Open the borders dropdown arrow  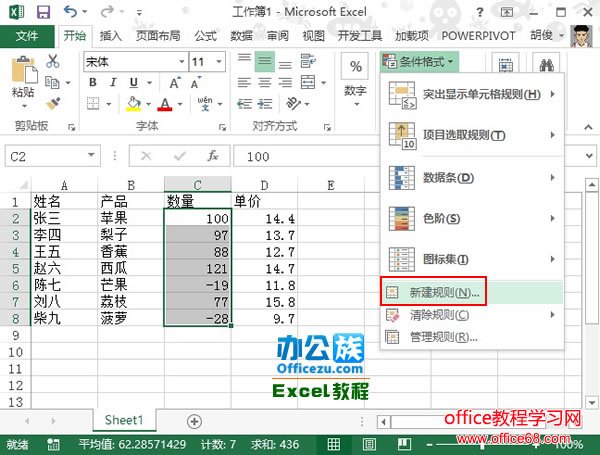click(x=109, y=104)
